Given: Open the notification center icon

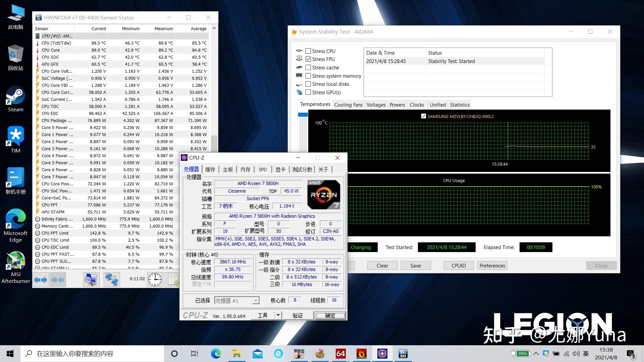Looking at the screenshot, I should (631, 354).
